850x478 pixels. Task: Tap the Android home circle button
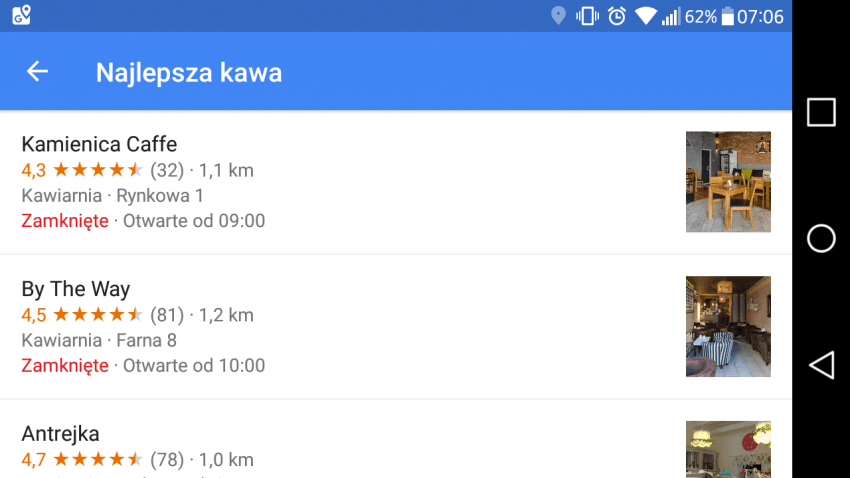(x=821, y=238)
